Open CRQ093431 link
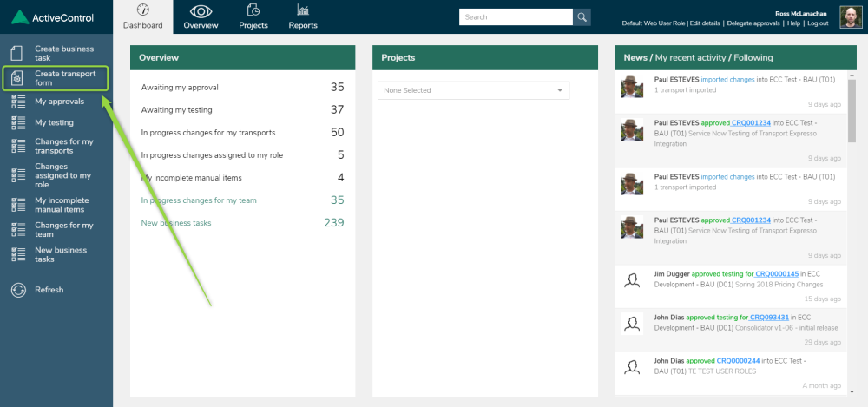This screenshot has height=407, width=868. (769, 318)
